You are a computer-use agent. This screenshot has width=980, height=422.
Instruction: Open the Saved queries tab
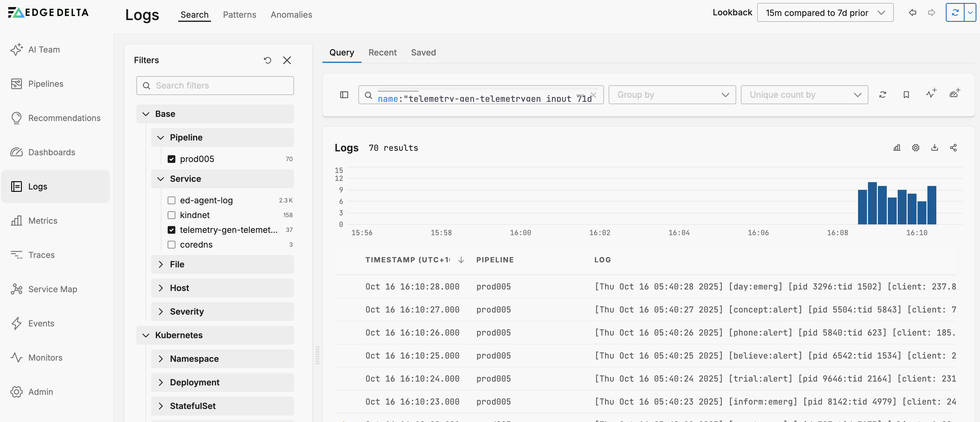click(x=423, y=53)
